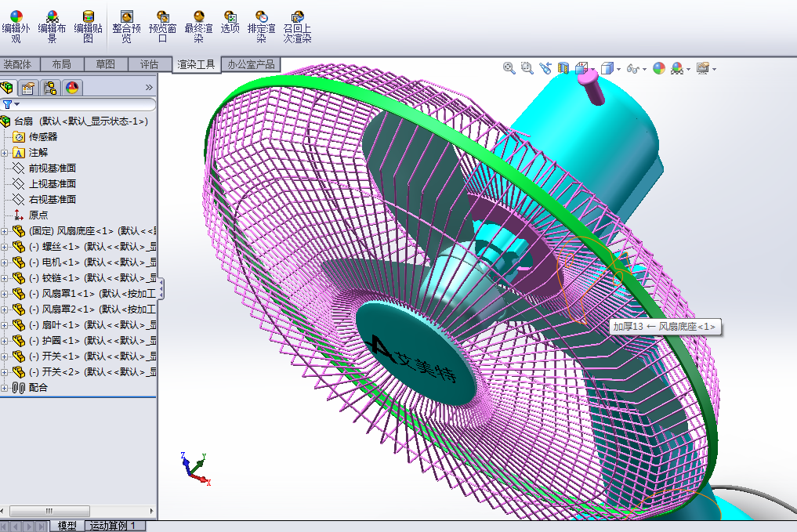Viewport: 797px width, 532px height.
Task: Click Display Style cube icon
Action: click(x=607, y=68)
